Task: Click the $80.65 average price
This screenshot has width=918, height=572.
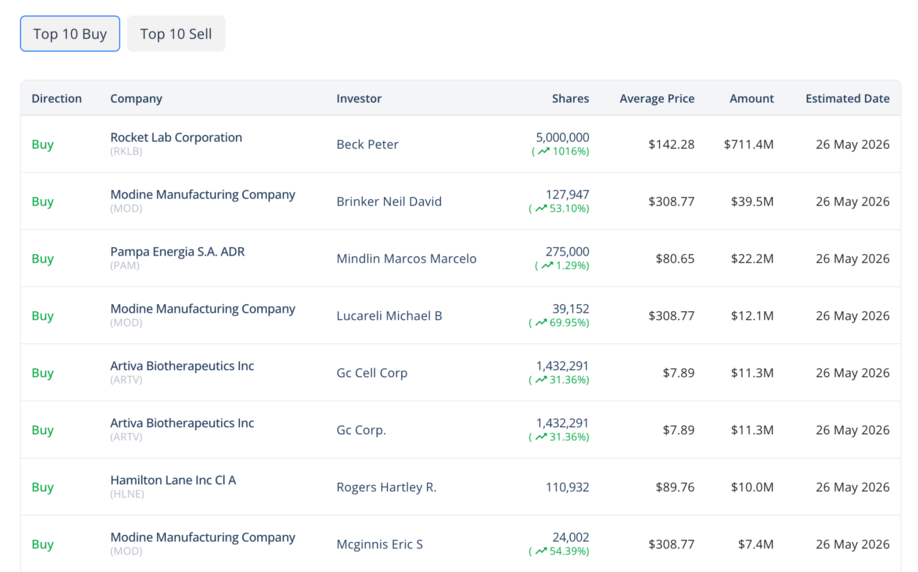Action: [x=675, y=258]
